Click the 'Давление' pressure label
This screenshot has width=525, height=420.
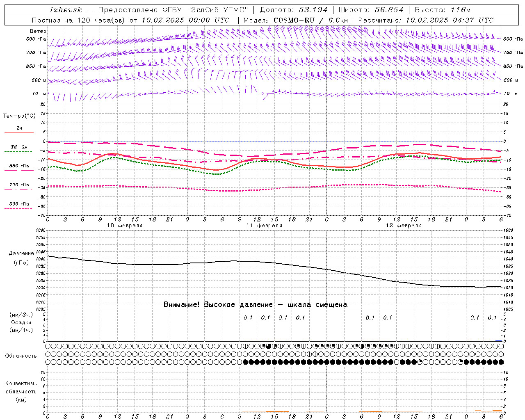click(x=21, y=253)
